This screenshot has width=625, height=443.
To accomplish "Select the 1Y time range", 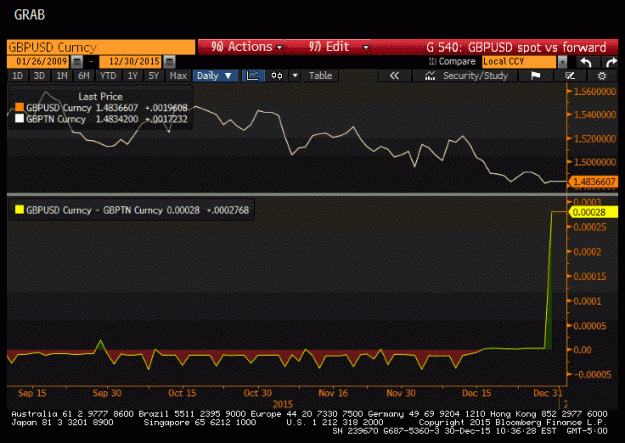I will (133, 76).
